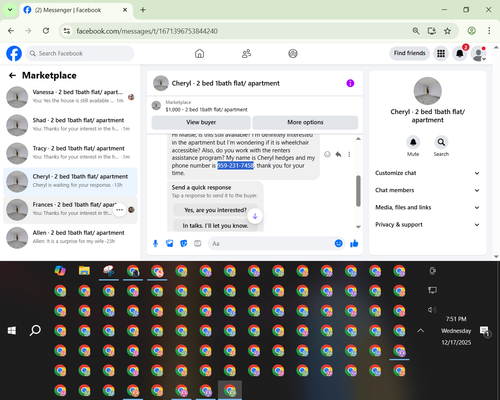This screenshot has height=400, width=500.
Task: Open the options dots on Frances chat
Action: click(119, 210)
